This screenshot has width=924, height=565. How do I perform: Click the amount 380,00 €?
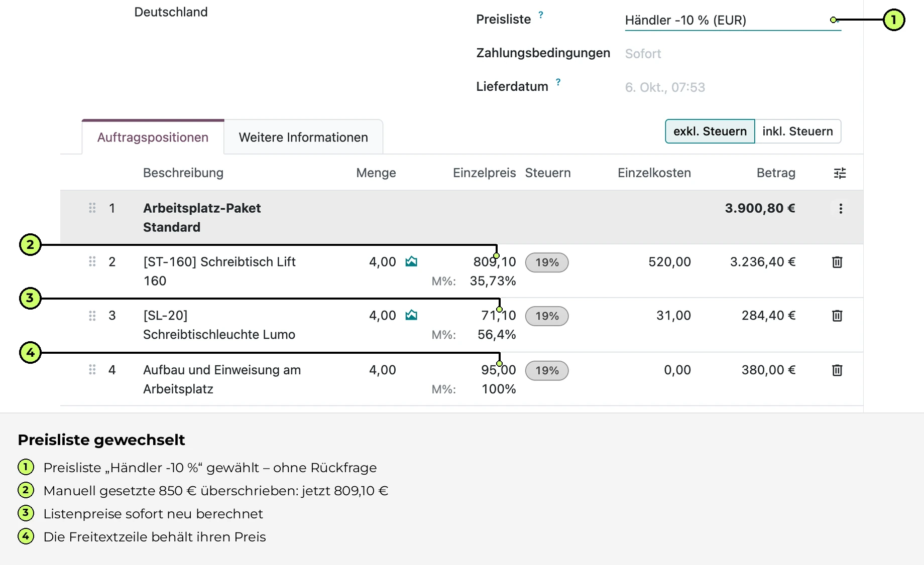point(768,370)
